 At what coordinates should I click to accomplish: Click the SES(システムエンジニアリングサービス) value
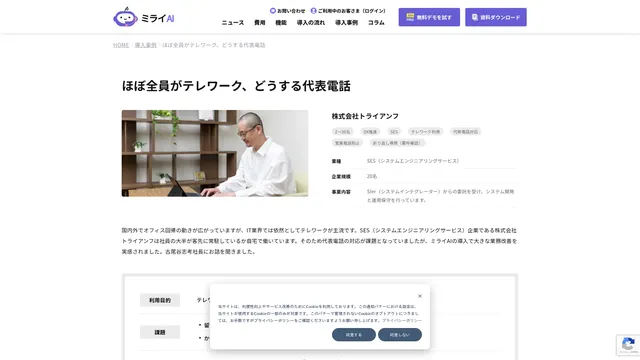pyautogui.click(x=413, y=161)
